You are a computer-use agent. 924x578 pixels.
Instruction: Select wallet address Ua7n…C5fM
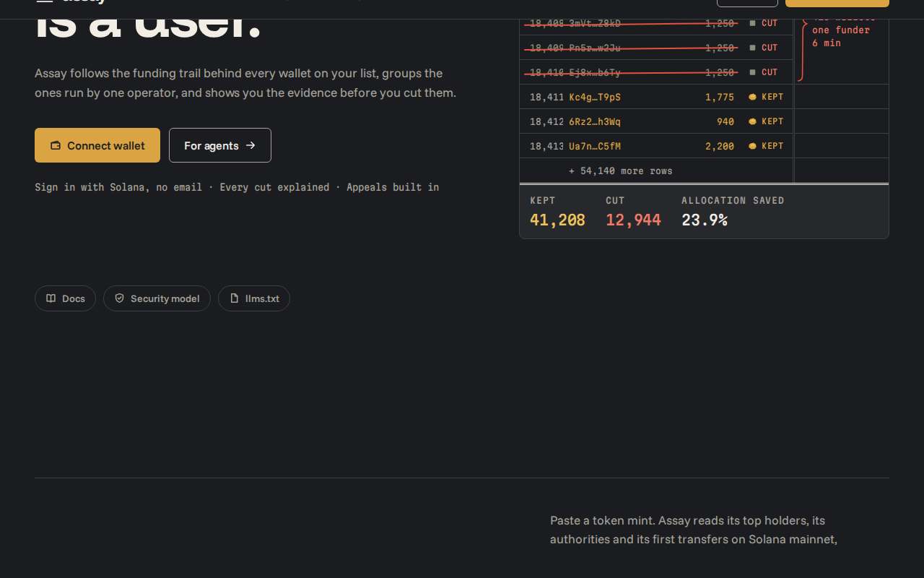pyautogui.click(x=595, y=146)
